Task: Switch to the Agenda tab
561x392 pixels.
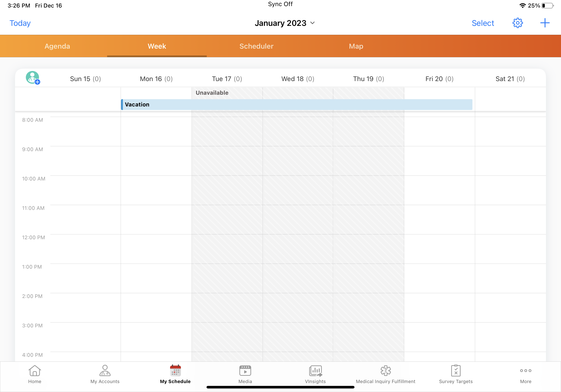Action: pos(57,46)
